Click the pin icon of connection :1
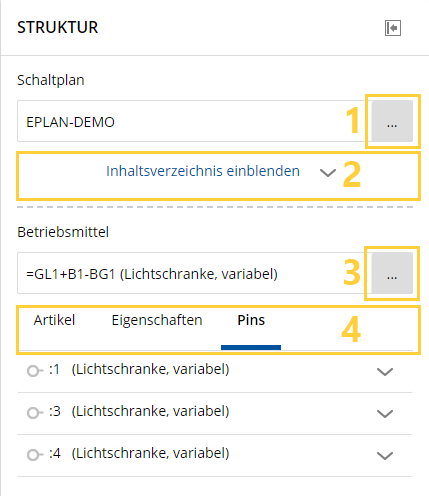 coord(35,371)
